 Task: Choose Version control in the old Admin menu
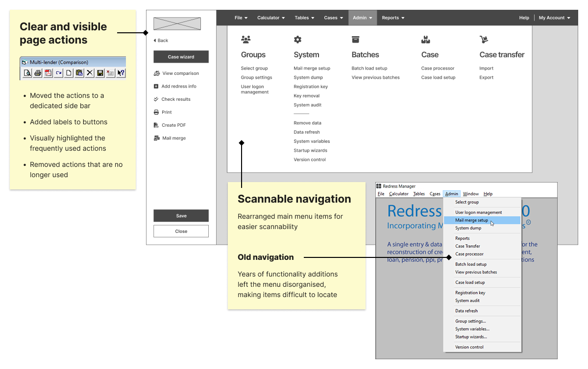click(469, 347)
